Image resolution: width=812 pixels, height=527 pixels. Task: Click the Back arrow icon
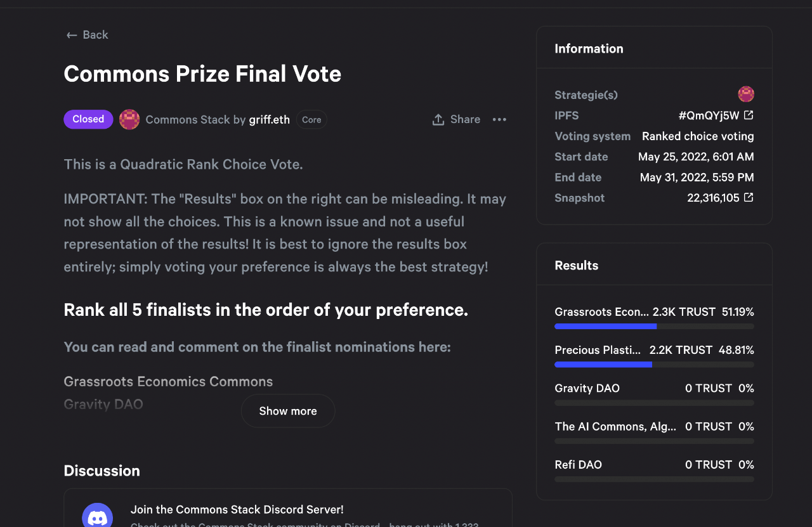click(x=72, y=35)
